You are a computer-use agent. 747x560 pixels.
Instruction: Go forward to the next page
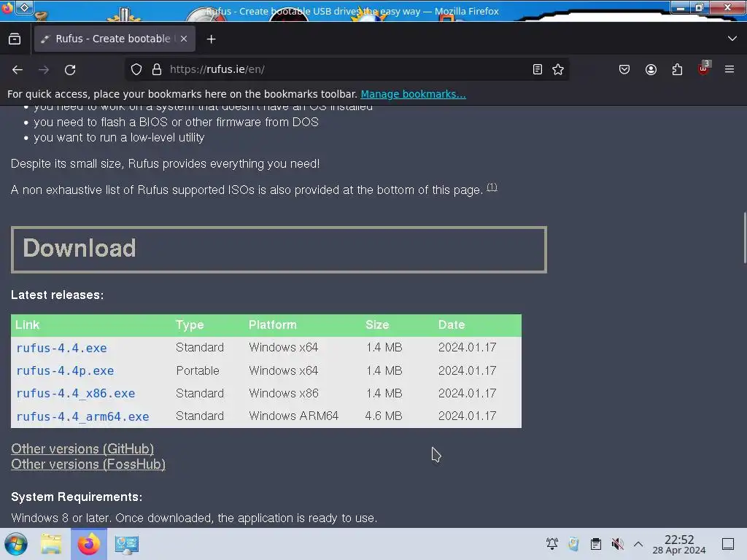[44, 70]
